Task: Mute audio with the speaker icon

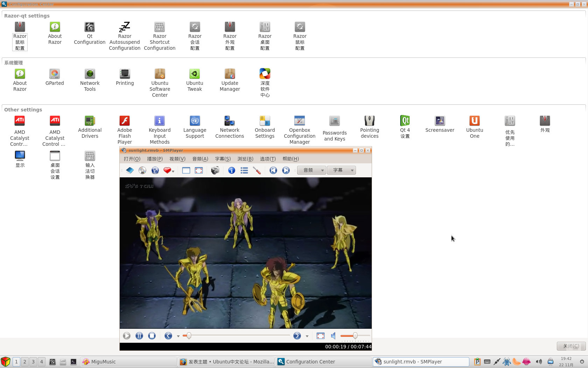Action: (333, 336)
